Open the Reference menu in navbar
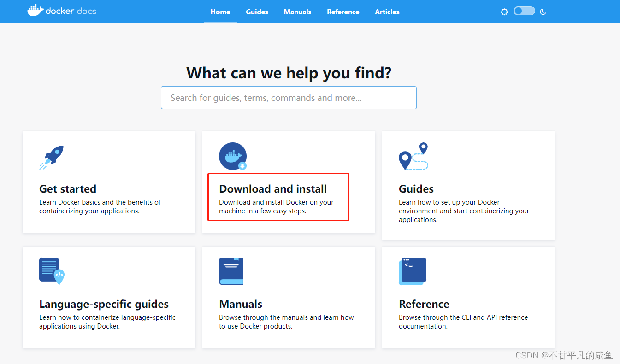This screenshot has height=364, width=620. click(343, 12)
